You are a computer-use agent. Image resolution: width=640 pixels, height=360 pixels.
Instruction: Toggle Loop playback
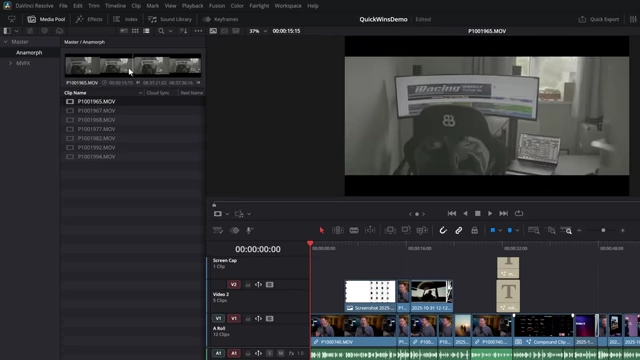click(519, 213)
